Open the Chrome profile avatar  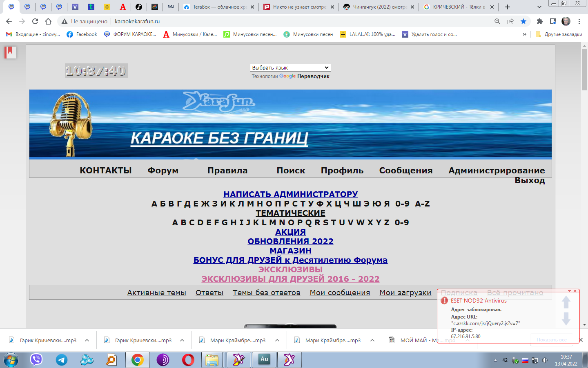[x=566, y=21]
